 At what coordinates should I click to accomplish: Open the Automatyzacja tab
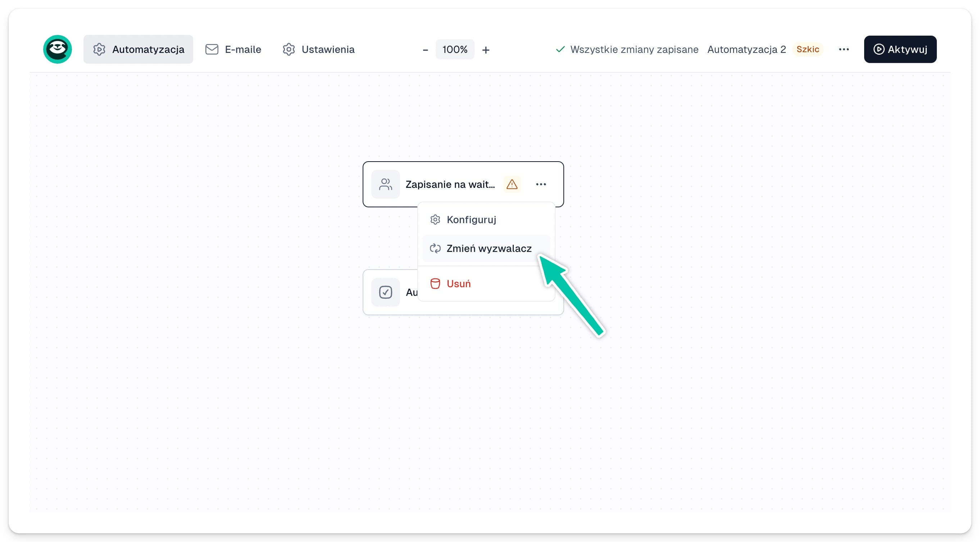tap(138, 49)
